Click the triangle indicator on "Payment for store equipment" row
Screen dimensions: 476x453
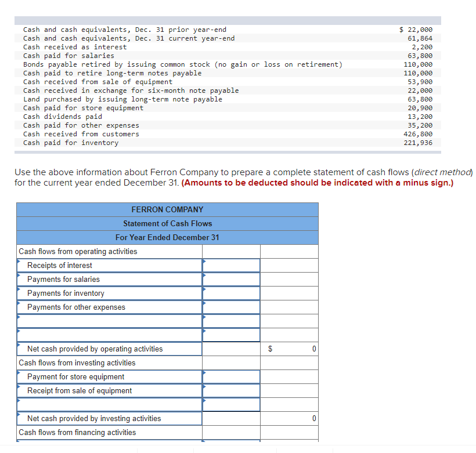(19, 373)
